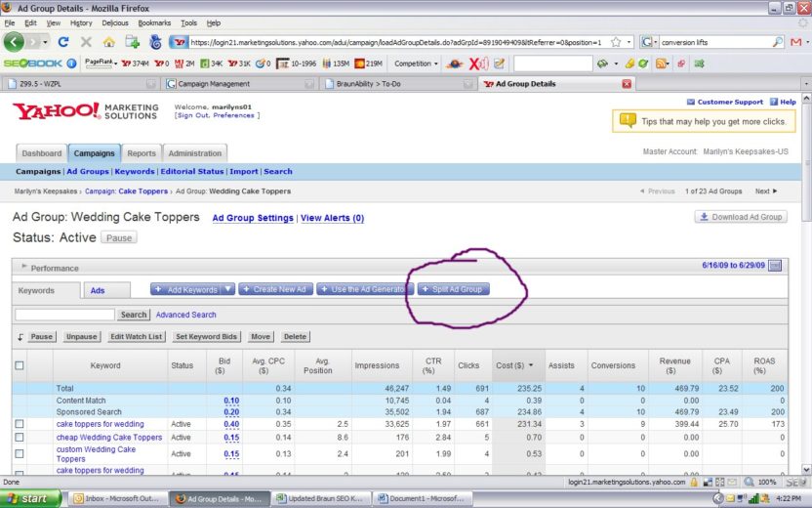This screenshot has height=508, width=812.
Task: Open the Administration tab
Action: [x=195, y=153]
